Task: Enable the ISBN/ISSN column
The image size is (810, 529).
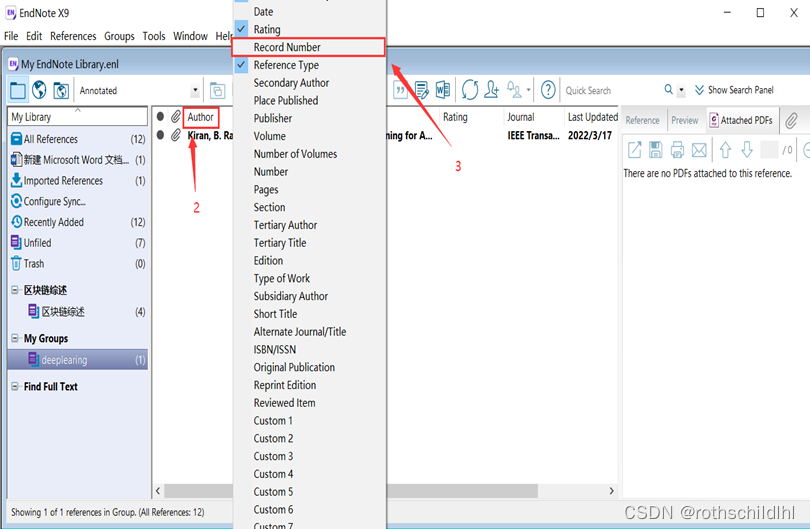Action: tap(309, 350)
